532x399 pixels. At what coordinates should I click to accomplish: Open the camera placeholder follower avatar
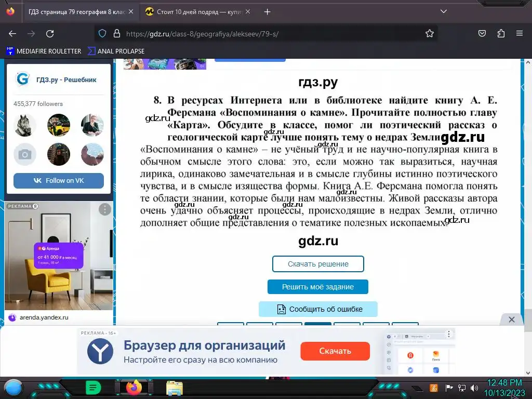tap(25, 154)
